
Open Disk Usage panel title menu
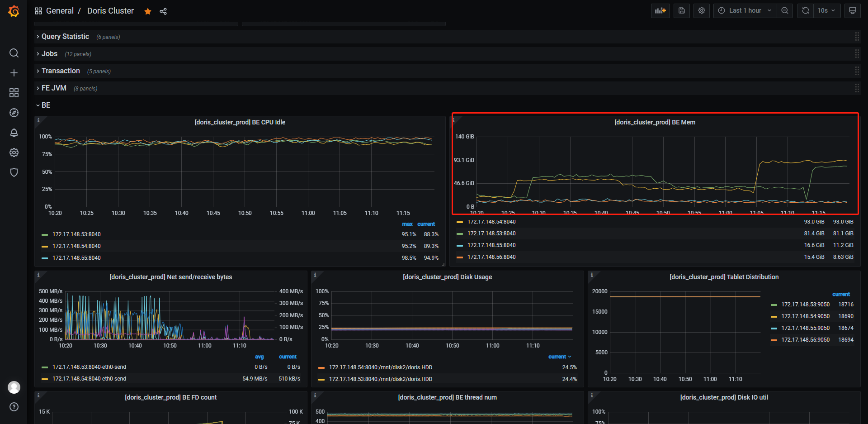448,277
